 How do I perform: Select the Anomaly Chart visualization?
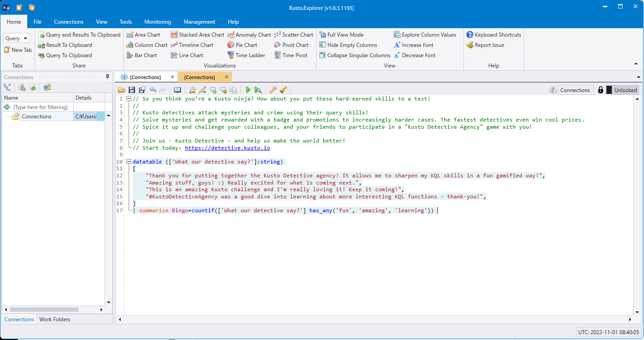[249, 34]
